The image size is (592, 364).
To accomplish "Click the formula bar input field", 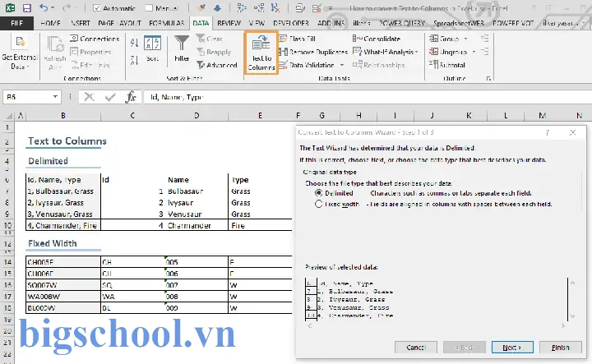I will click(x=366, y=97).
